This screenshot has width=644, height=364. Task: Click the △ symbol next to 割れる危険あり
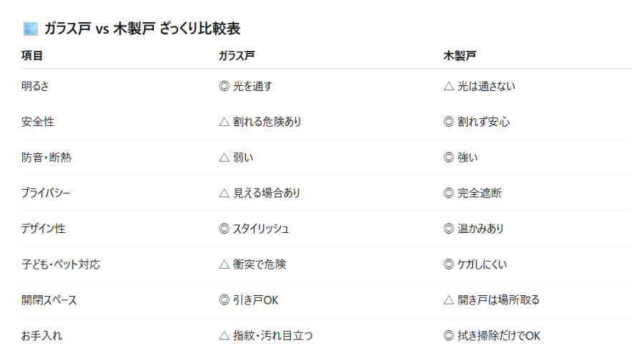pyautogui.click(x=224, y=122)
